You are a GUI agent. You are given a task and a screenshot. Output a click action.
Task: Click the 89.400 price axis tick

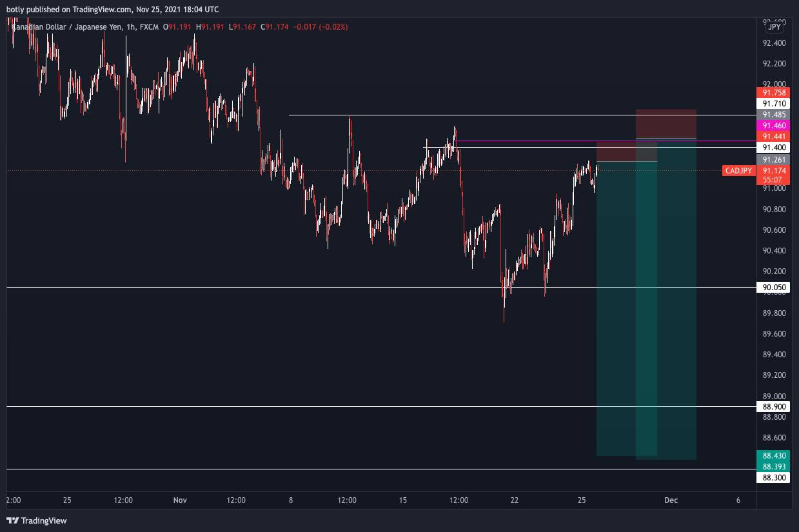(x=774, y=355)
